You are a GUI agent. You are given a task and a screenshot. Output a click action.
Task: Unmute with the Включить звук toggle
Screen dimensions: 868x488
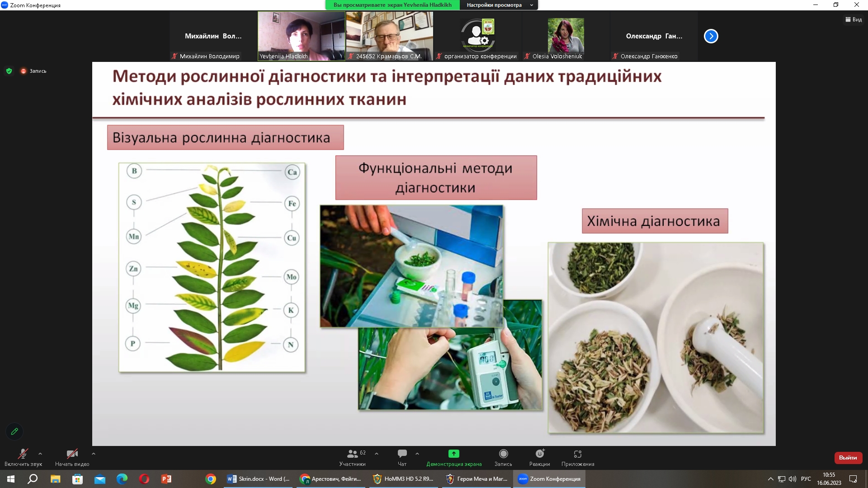coord(23,457)
